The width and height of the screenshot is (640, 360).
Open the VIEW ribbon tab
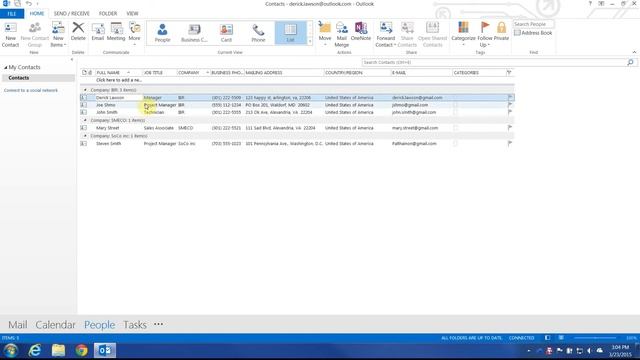(132, 13)
